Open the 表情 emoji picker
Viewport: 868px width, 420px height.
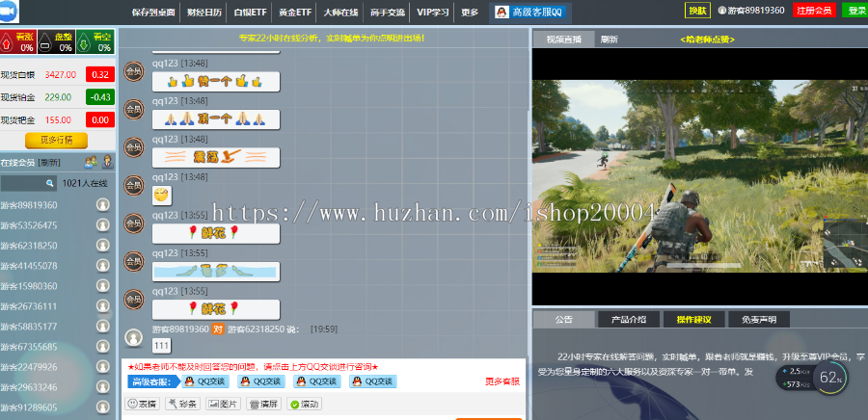pos(143,404)
